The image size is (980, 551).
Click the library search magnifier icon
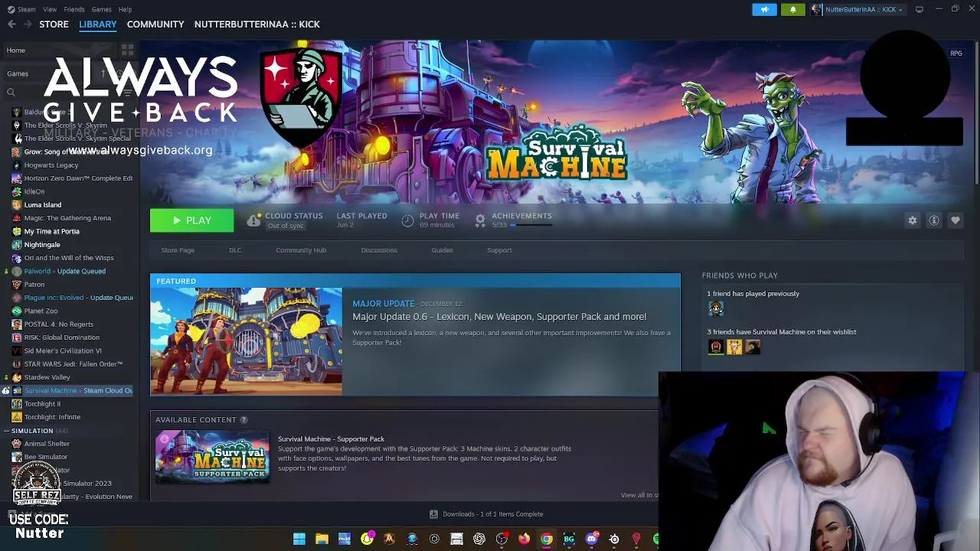tap(11, 93)
